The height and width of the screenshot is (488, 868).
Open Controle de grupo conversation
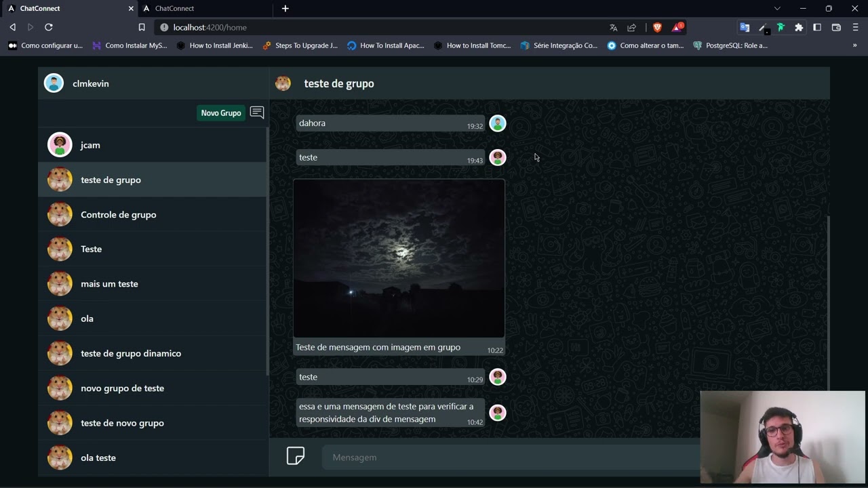pyautogui.click(x=153, y=214)
